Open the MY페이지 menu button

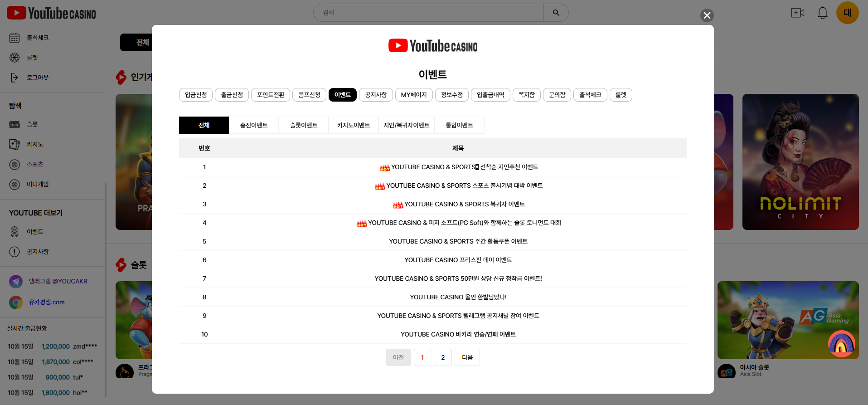414,95
